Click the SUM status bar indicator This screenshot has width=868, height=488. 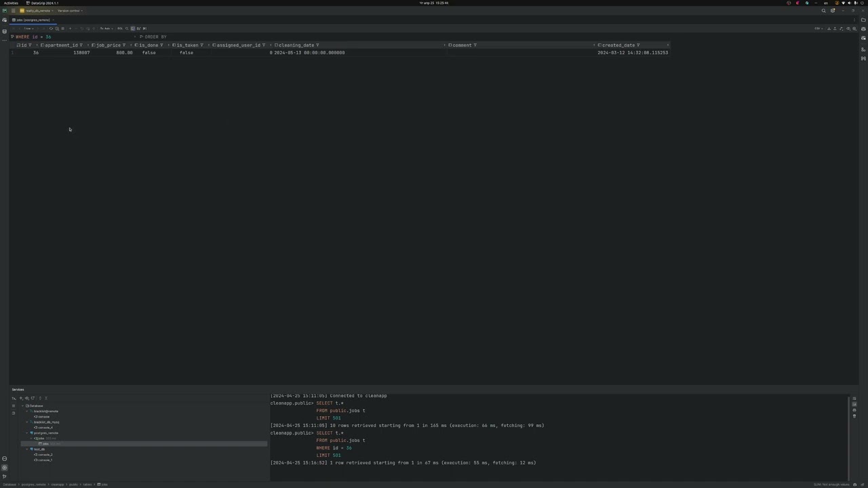[x=831, y=485]
